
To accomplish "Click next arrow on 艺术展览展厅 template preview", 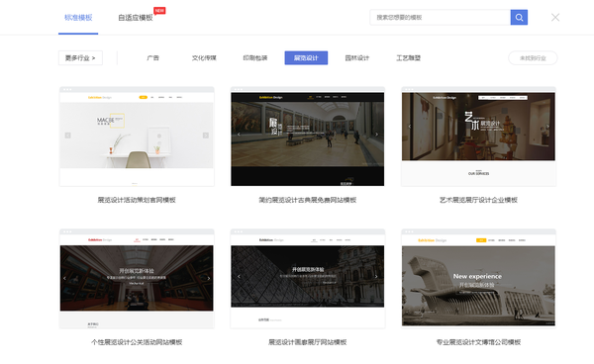I will point(547,127).
